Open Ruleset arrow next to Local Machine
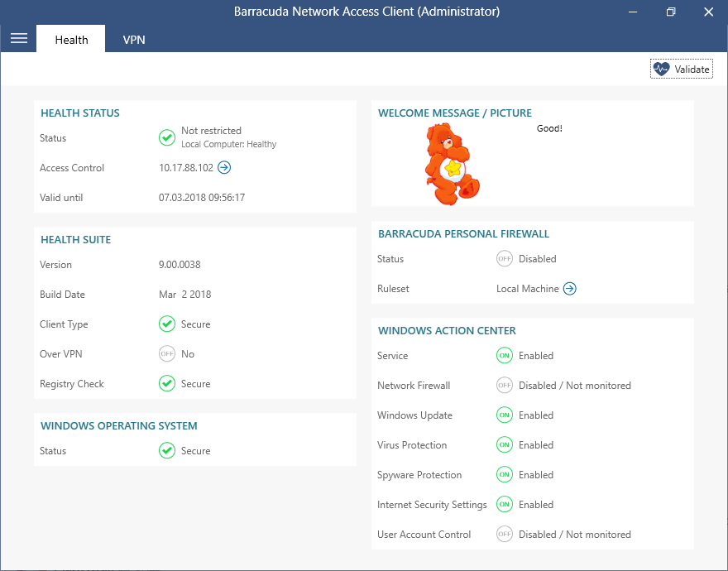Screen dimensions: 728x571 coord(570,289)
